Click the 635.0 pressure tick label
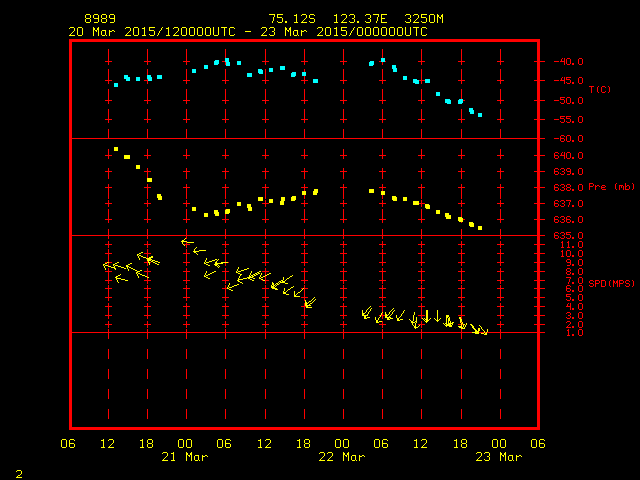Viewport: 640px width, 480px height. [568, 236]
